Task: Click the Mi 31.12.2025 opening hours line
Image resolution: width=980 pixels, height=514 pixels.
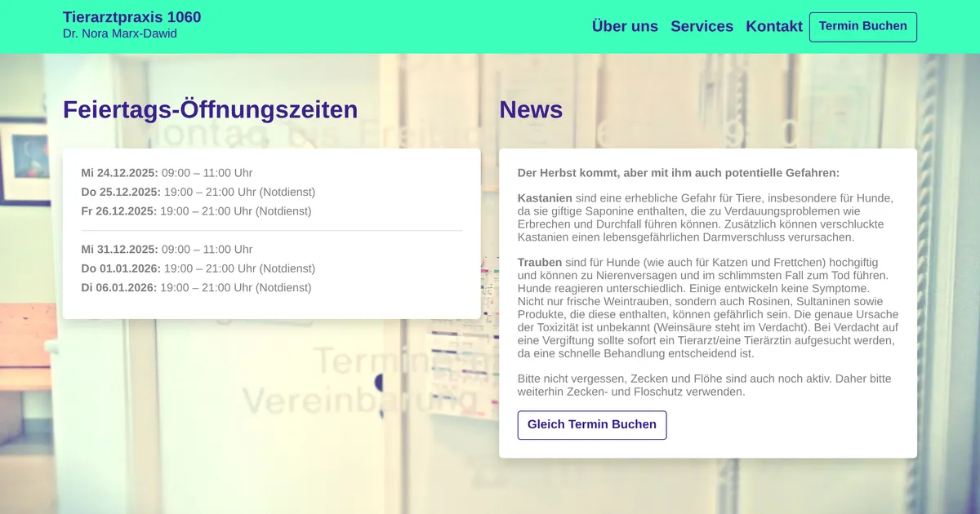Action: point(167,250)
